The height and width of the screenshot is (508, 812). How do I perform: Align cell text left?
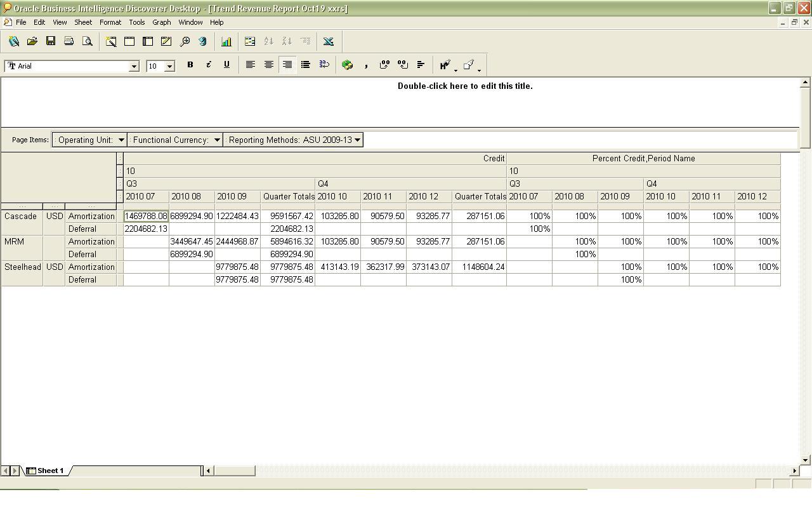pos(251,65)
